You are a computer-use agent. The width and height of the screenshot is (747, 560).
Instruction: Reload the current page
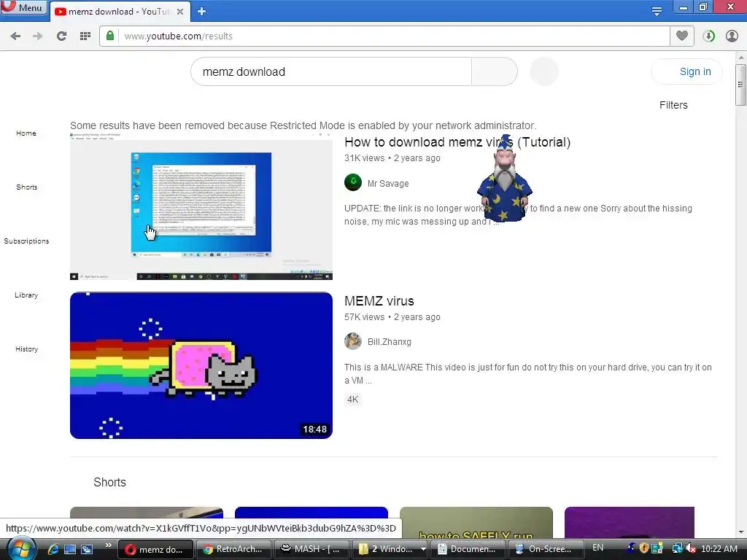(61, 36)
